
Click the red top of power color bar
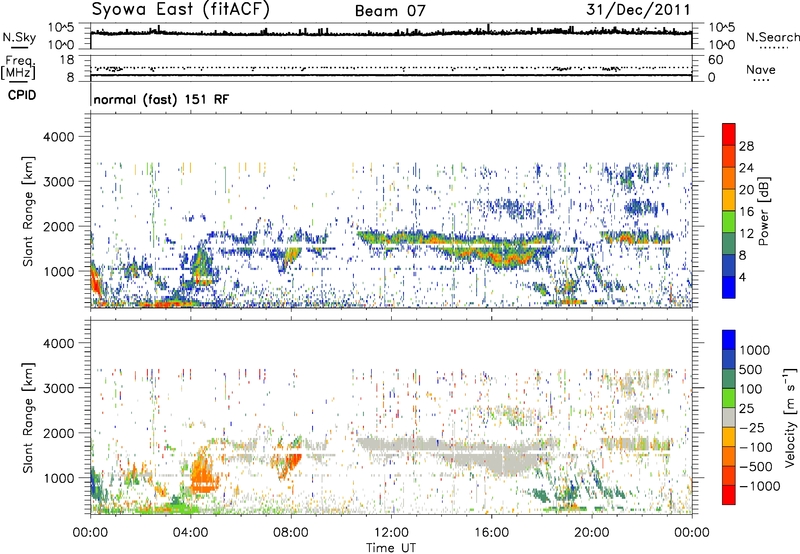[x=729, y=134]
